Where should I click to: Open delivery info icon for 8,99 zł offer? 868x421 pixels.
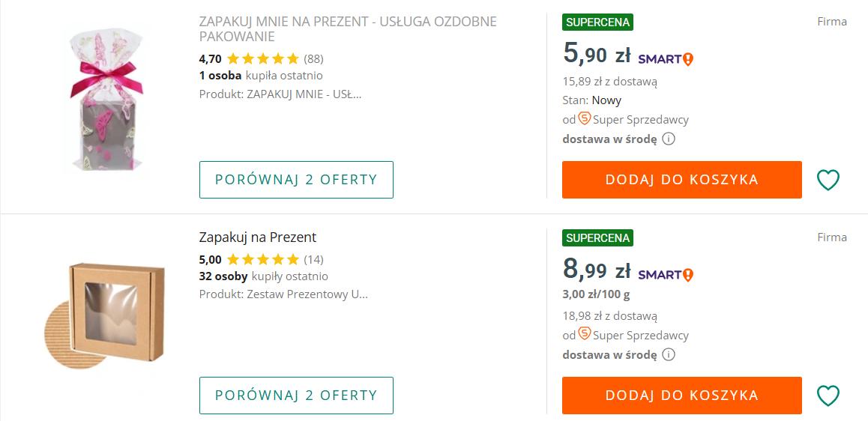(x=669, y=354)
